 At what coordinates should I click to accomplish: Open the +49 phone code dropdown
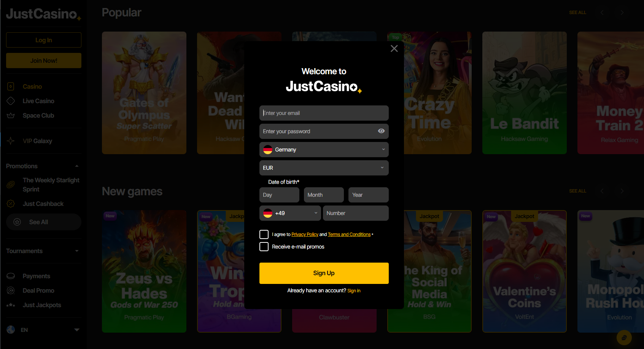[x=290, y=213]
